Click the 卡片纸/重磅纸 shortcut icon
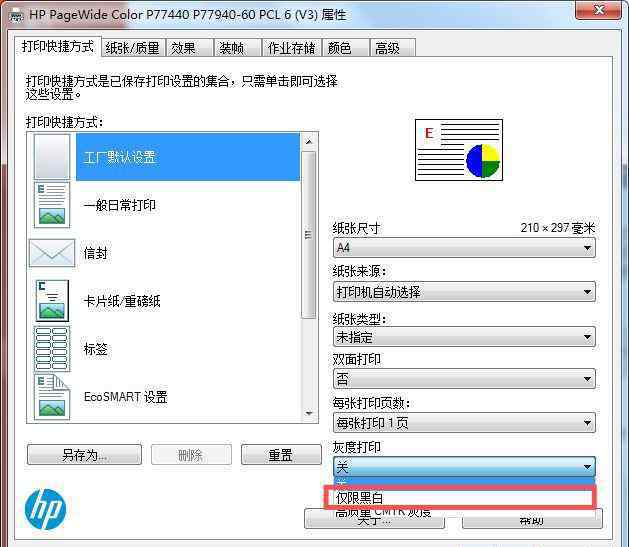This screenshot has width=629, height=547. [52, 301]
